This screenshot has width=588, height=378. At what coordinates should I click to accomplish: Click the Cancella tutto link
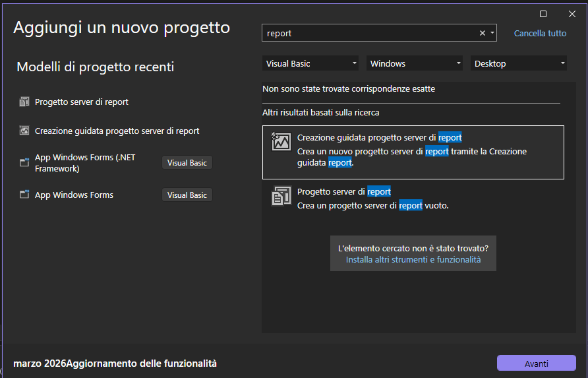[540, 33]
